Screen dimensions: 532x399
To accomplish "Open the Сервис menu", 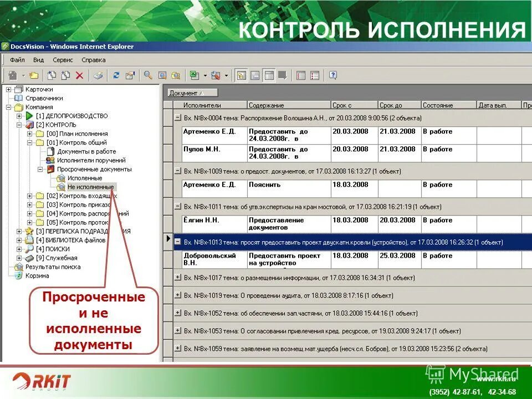I will (x=62, y=59).
